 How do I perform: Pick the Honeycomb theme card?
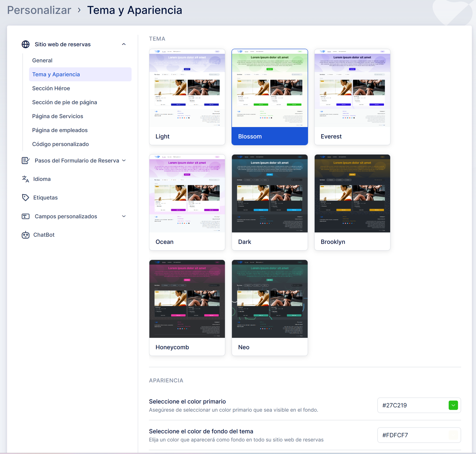[187, 308]
